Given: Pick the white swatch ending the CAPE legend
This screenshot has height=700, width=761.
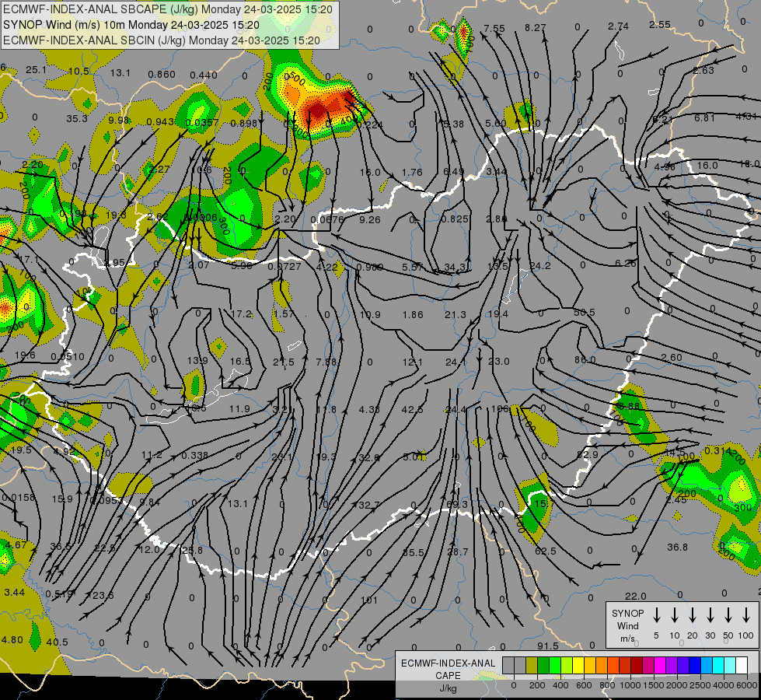Looking at the screenshot, I should click(x=742, y=666).
